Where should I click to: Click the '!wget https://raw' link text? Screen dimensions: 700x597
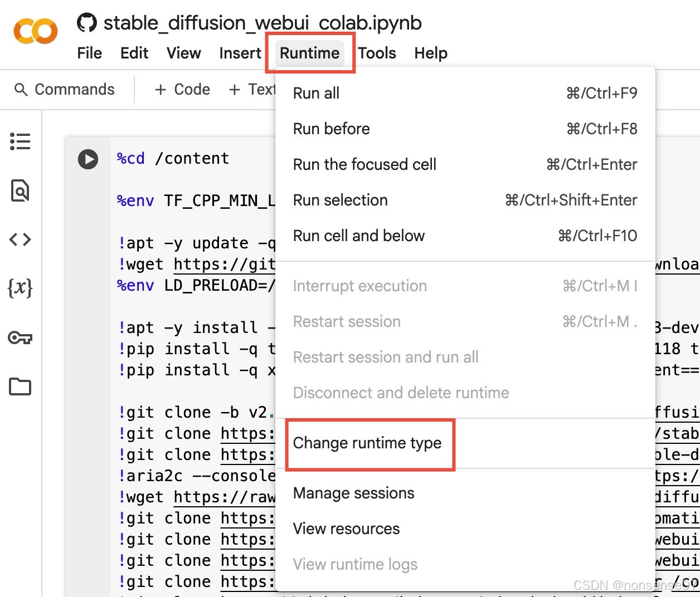point(225,497)
